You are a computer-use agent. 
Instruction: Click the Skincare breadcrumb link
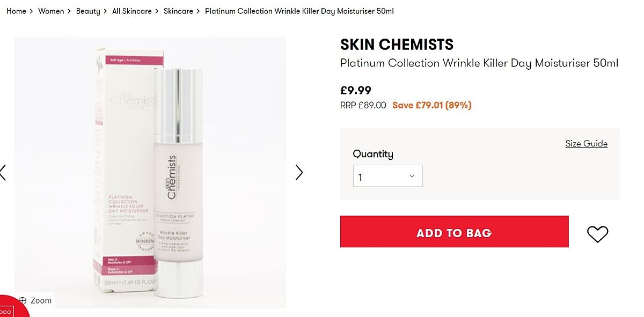(x=178, y=11)
